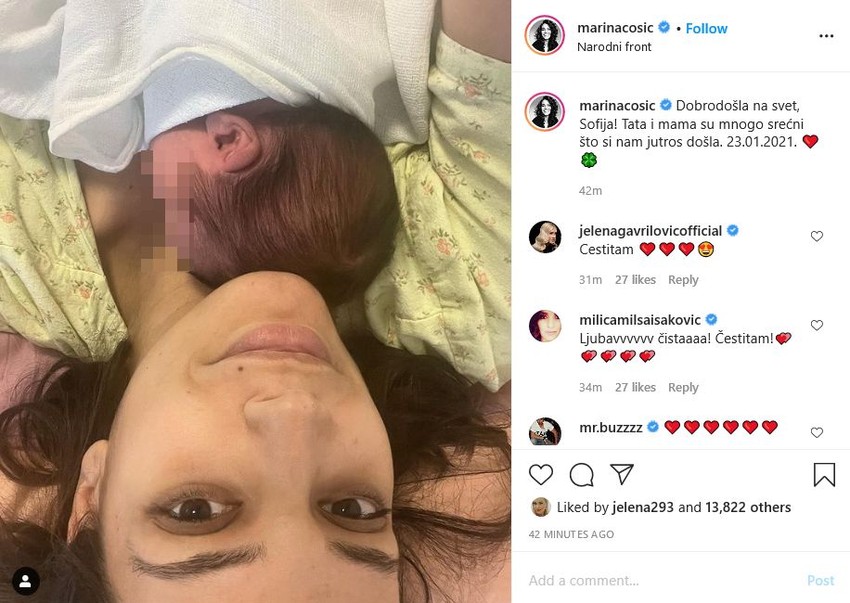Reply to milicamilsaisakovic's comment
This screenshot has width=850, height=603.
coord(683,387)
